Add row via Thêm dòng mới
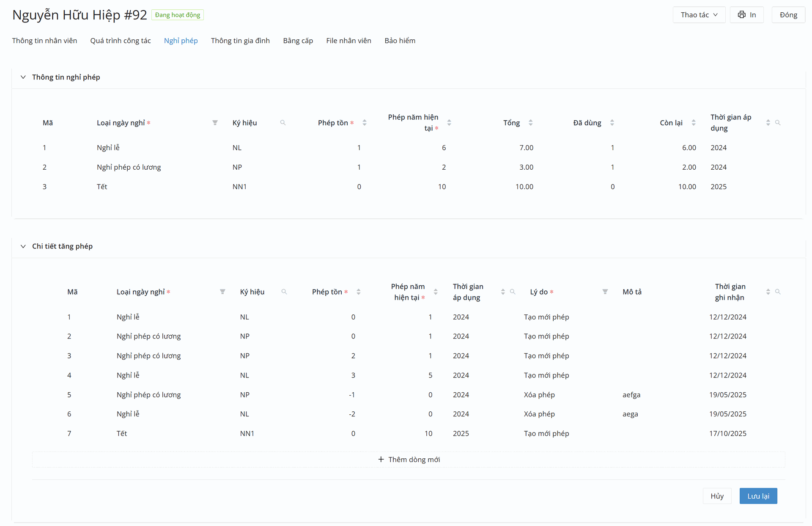This screenshot has width=812, height=526. coord(409,460)
